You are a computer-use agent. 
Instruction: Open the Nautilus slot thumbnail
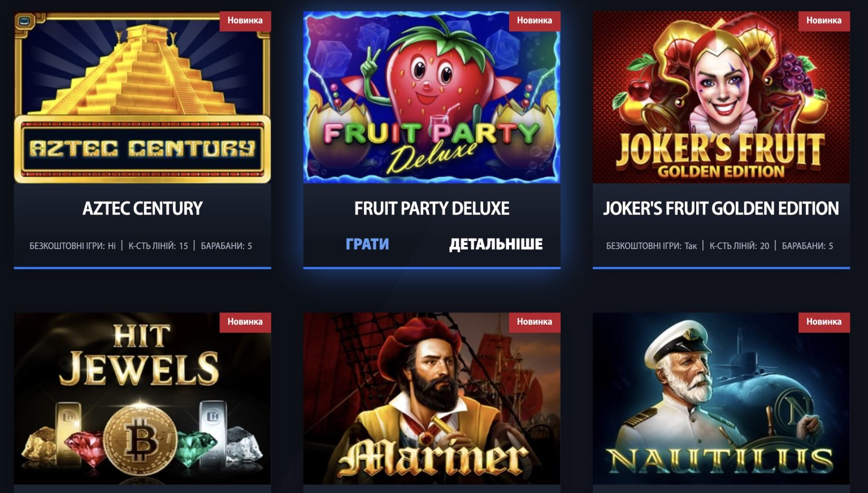pyautogui.click(x=721, y=399)
